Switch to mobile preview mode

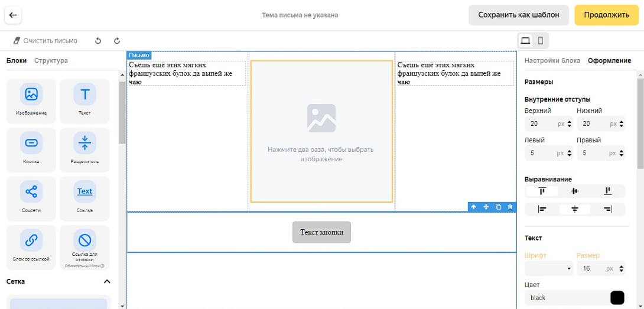tap(540, 41)
